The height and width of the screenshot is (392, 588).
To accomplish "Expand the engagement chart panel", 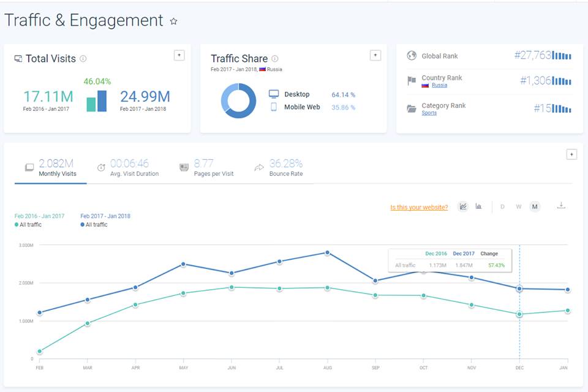I will point(571,154).
